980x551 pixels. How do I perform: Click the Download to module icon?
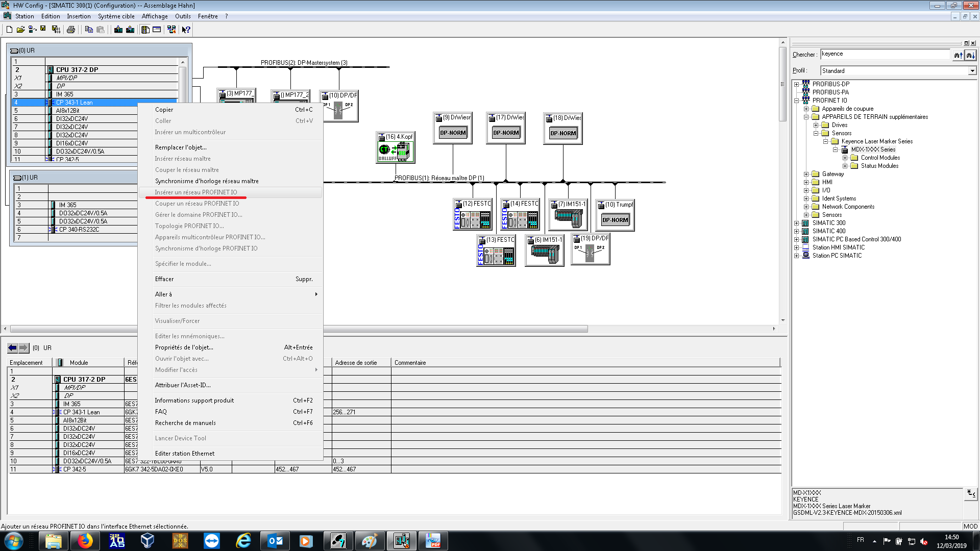click(x=118, y=30)
